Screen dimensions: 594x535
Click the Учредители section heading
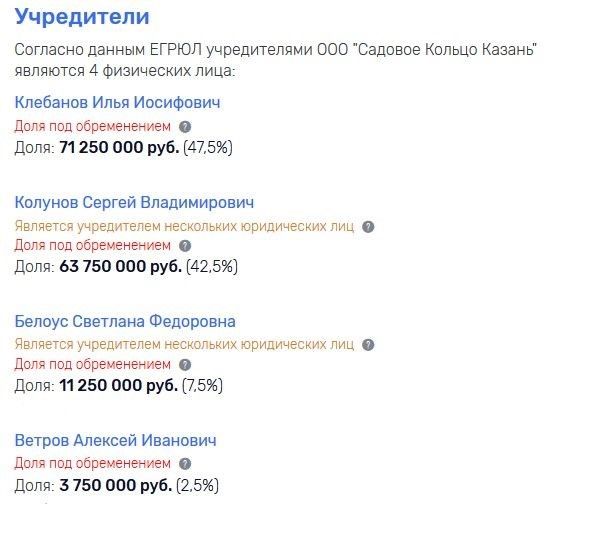click(82, 17)
